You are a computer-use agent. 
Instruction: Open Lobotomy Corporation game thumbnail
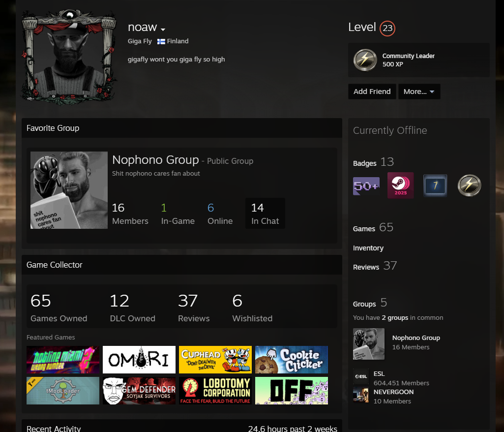coord(215,391)
